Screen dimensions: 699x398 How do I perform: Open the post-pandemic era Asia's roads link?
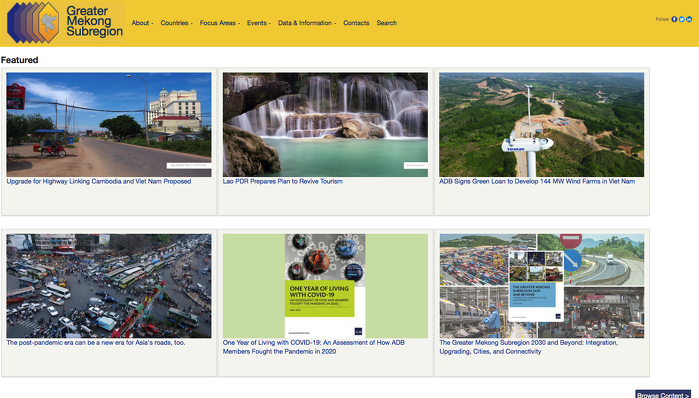tap(96, 343)
